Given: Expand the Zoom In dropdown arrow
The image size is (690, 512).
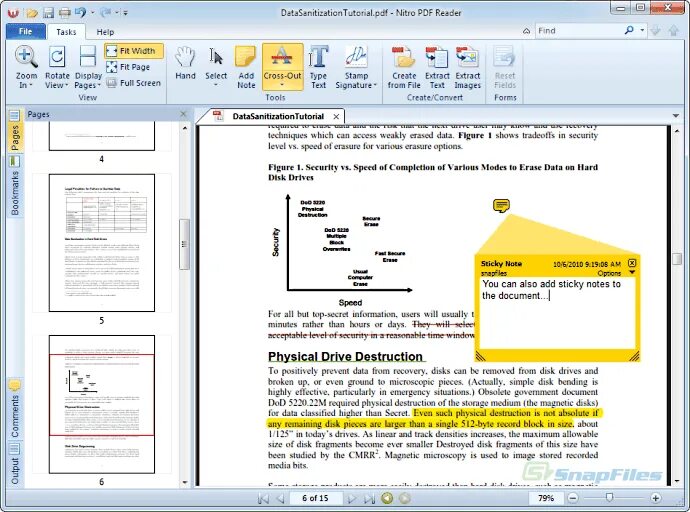Looking at the screenshot, I should point(30,85).
